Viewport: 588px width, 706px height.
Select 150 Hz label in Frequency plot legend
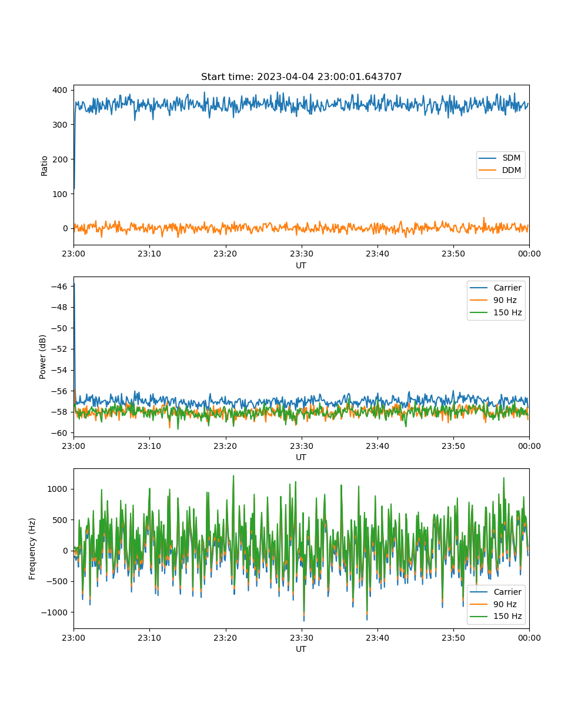(x=507, y=617)
